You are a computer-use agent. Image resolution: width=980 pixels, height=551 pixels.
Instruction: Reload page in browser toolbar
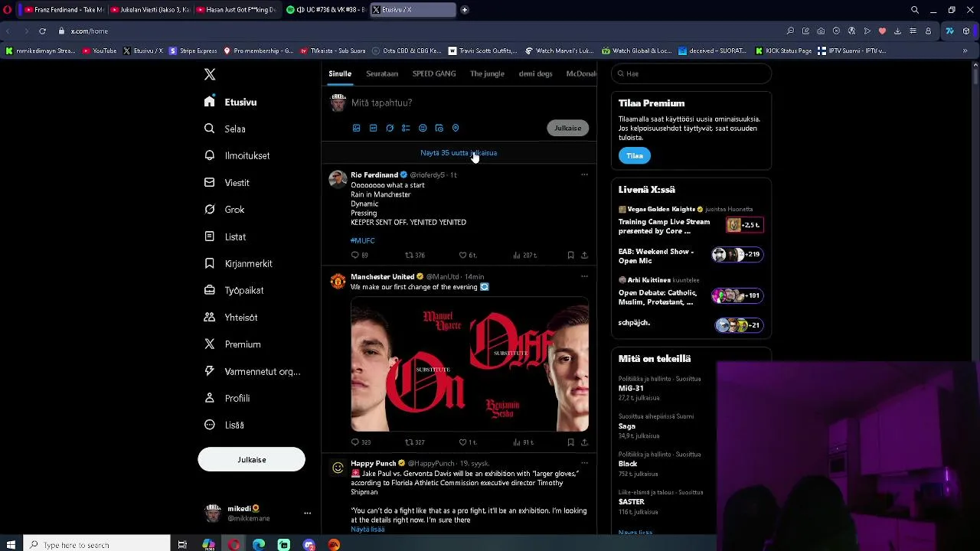pos(42,31)
